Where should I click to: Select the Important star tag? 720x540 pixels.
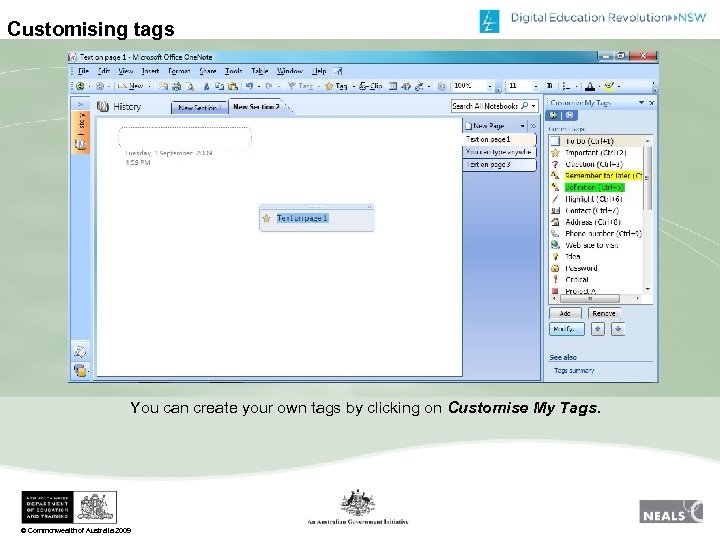click(x=596, y=152)
